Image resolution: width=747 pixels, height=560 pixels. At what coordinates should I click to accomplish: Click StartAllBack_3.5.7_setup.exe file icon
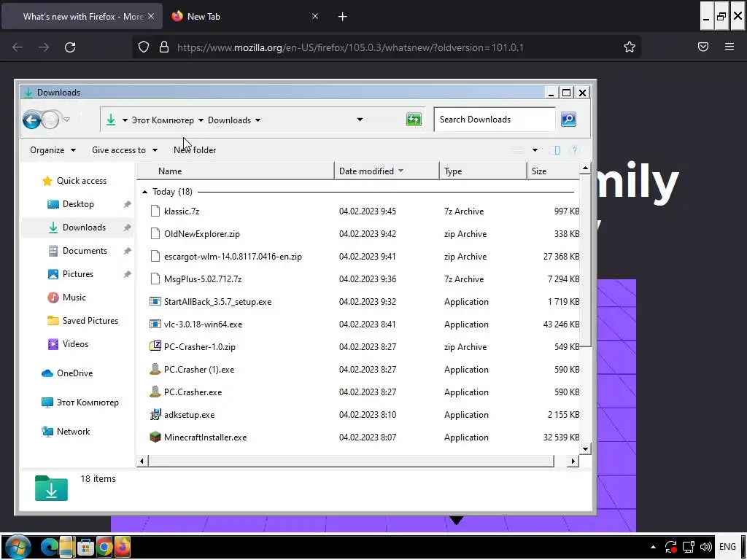(155, 301)
